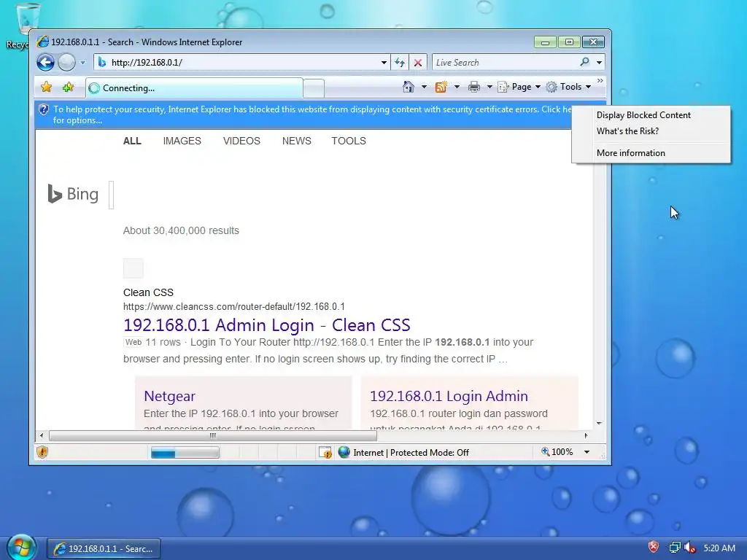
Task: Select the Connecting... browser tab
Action: 194,87
